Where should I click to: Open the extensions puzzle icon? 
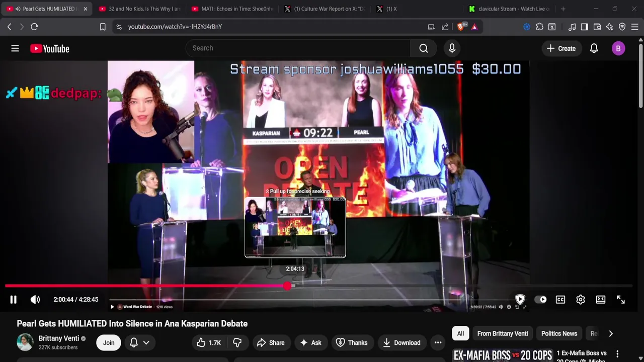(x=539, y=27)
